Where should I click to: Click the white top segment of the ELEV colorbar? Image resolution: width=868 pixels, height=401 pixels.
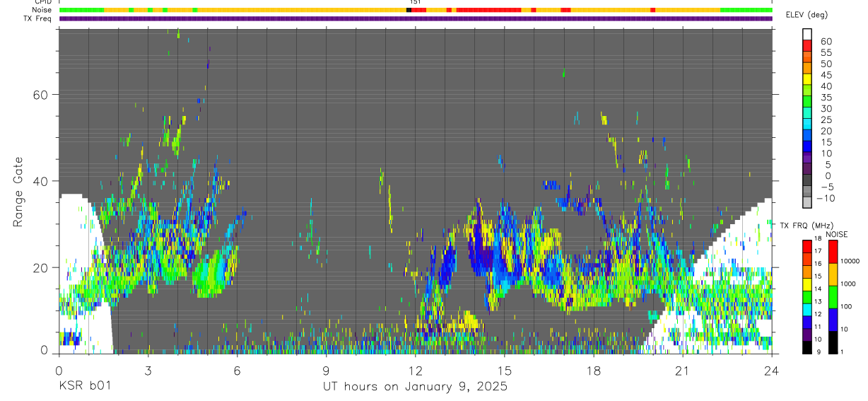[x=807, y=35]
